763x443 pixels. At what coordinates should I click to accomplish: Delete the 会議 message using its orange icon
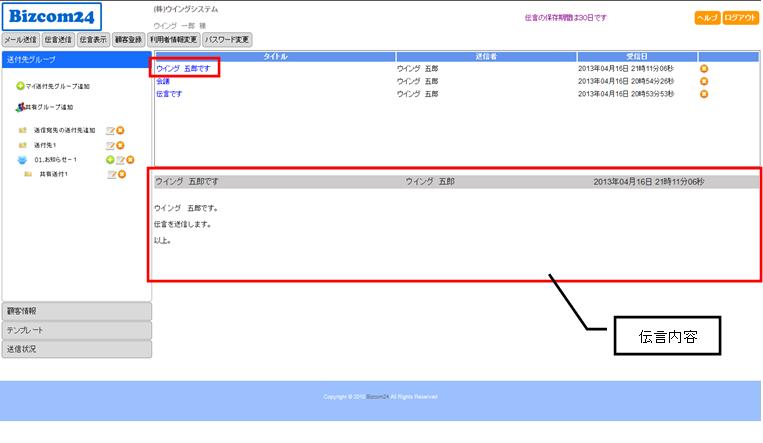704,81
